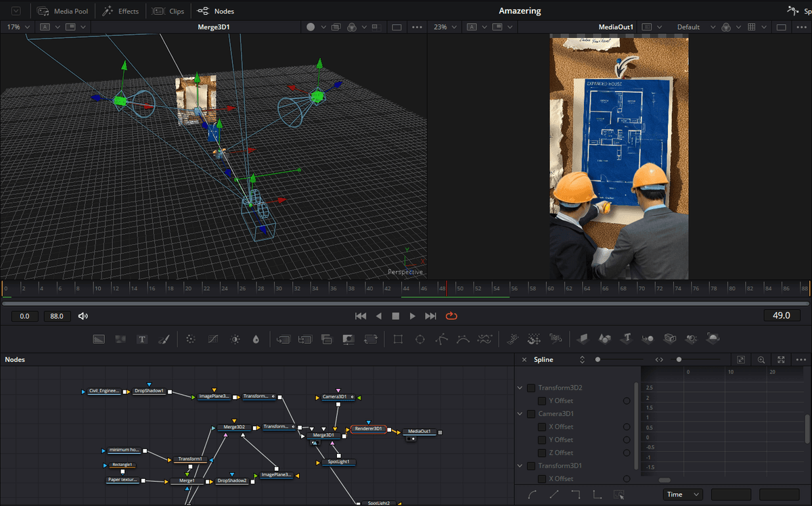Select the Background tool in the toolbar

[99, 339]
